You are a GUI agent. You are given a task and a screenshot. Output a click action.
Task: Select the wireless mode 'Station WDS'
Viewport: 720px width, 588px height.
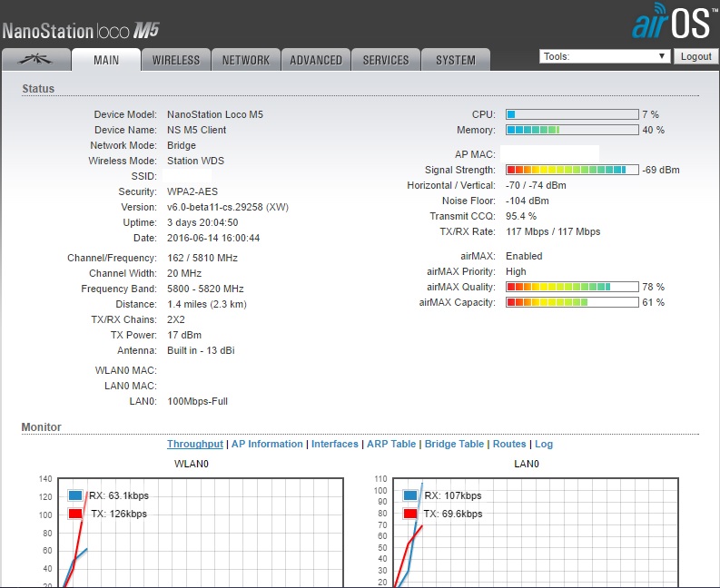point(195,161)
